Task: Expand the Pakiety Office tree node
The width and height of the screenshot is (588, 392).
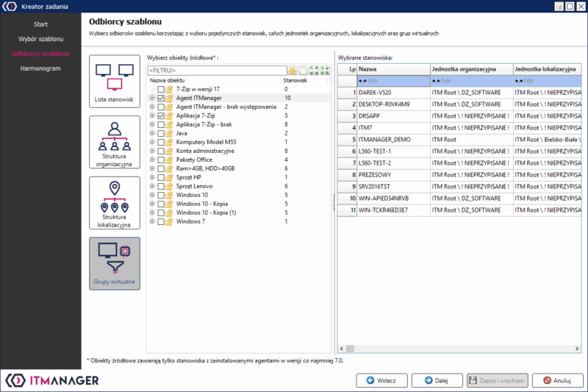Action: pyautogui.click(x=152, y=160)
